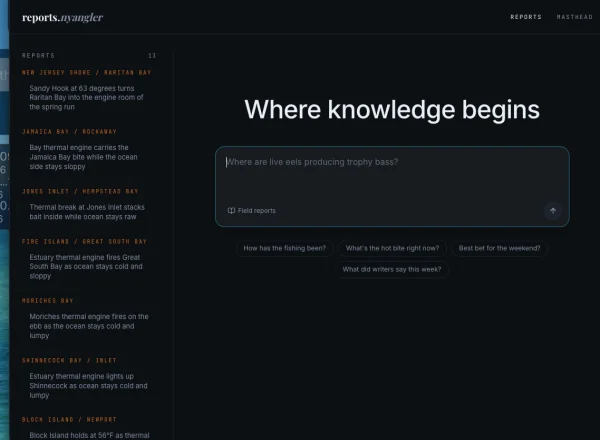This screenshot has width=600, height=440.
Task: Click the Field reports book icon
Action: click(x=231, y=211)
